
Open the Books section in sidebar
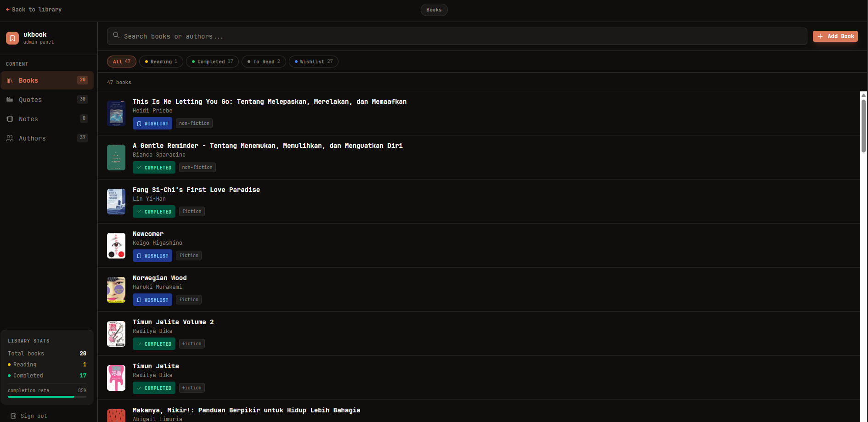pyautogui.click(x=47, y=80)
